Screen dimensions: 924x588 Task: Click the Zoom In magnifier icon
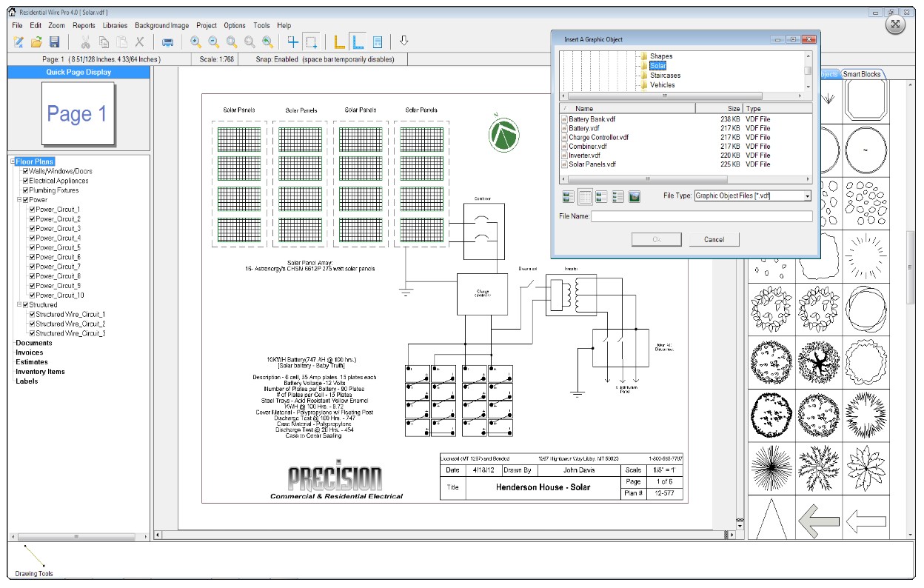tap(195, 42)
